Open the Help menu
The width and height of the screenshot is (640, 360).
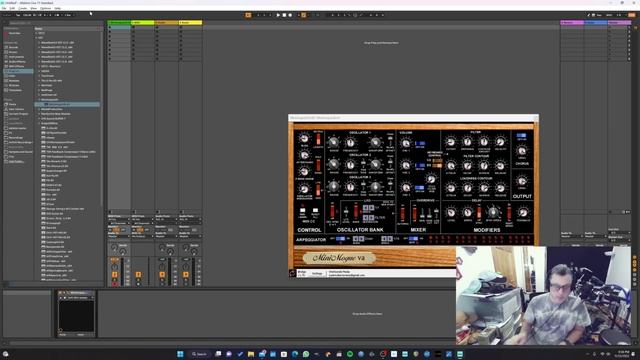pyautogui.click(x=58, y=8)
